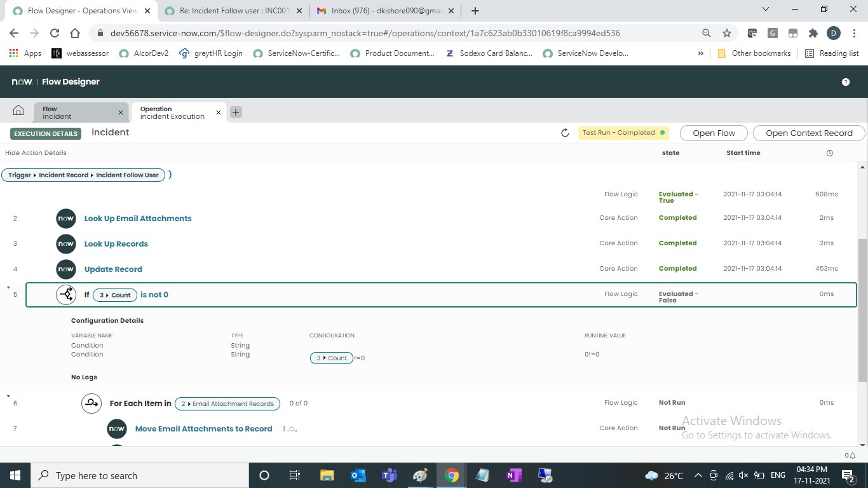Click the duration clock column icon

click(x=829, y=153)
